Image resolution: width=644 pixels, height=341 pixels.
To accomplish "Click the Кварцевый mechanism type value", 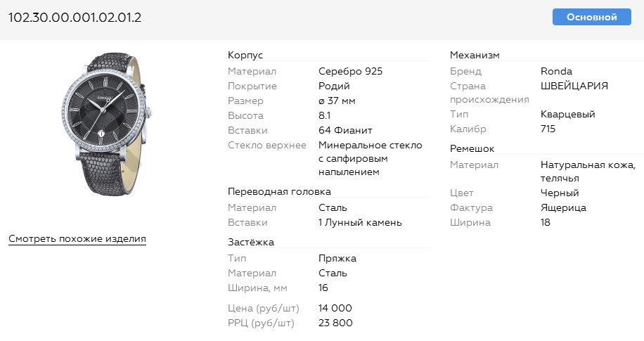I will pyautogui.click(x=568, y=115).
